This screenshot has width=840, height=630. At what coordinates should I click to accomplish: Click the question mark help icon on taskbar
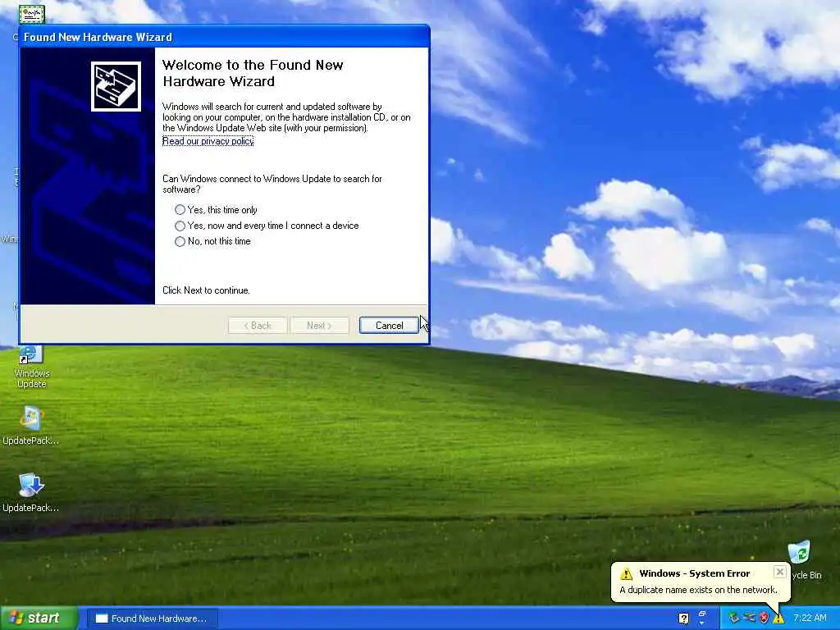point(683,619)
